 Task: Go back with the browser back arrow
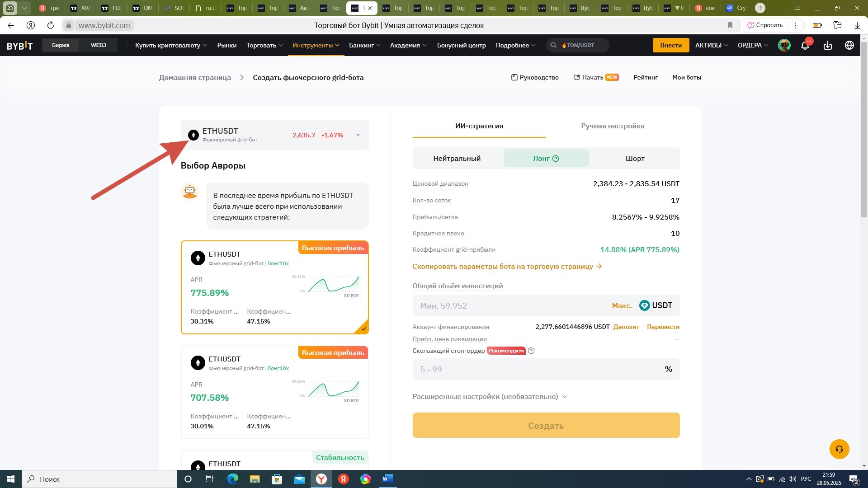(11, 25)
